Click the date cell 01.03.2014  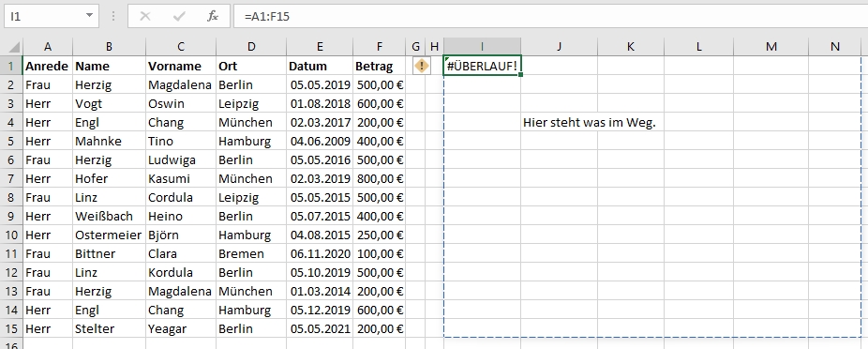coord(320,291)
